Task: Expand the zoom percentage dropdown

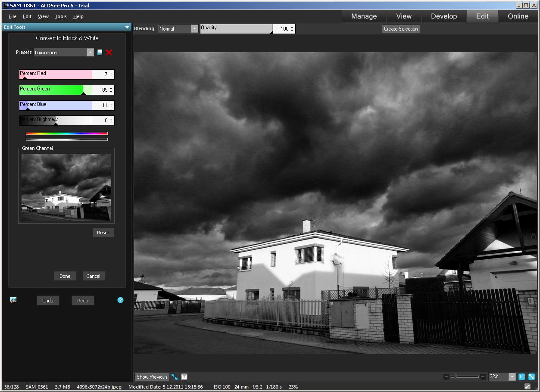Action: point(512,376)
